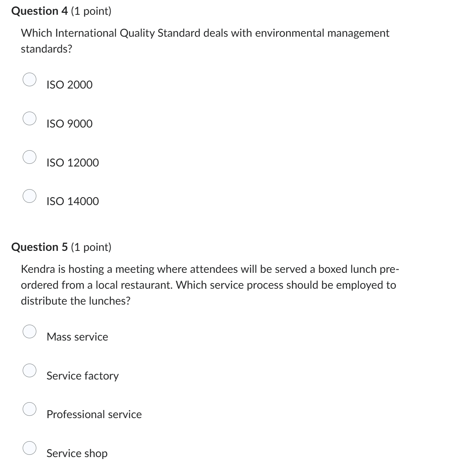Image resolution: width=463 pixels, height=476 pixels.
Task: Select the ISO 2000 radio button
Action: pos(30,80)
